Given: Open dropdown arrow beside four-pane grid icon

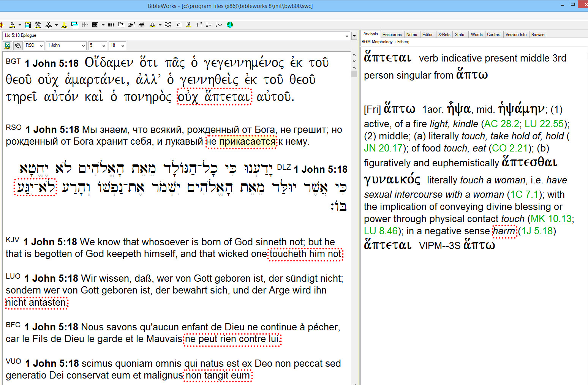Looking at the screenshot, I should click(x=103, y=25).
